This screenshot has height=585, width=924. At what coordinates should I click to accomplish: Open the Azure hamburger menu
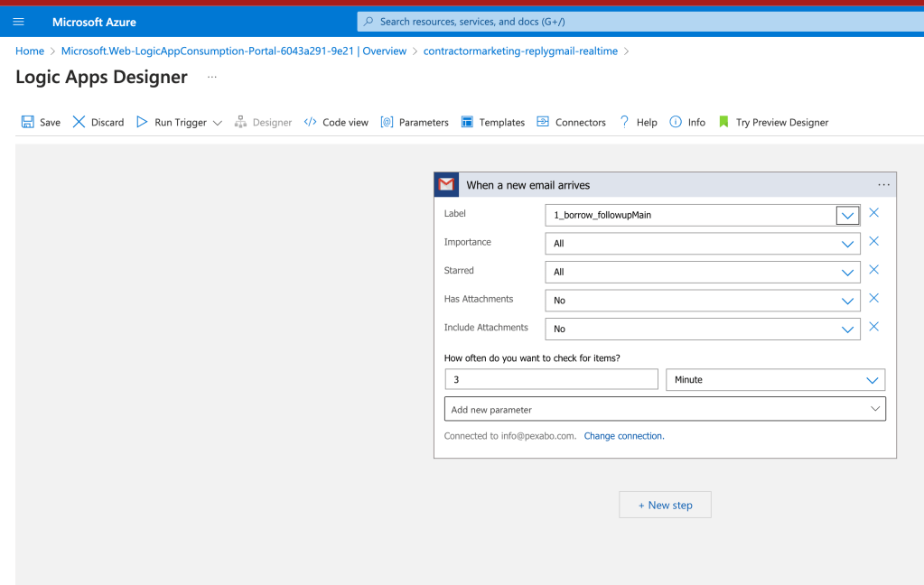click(18, 22)
